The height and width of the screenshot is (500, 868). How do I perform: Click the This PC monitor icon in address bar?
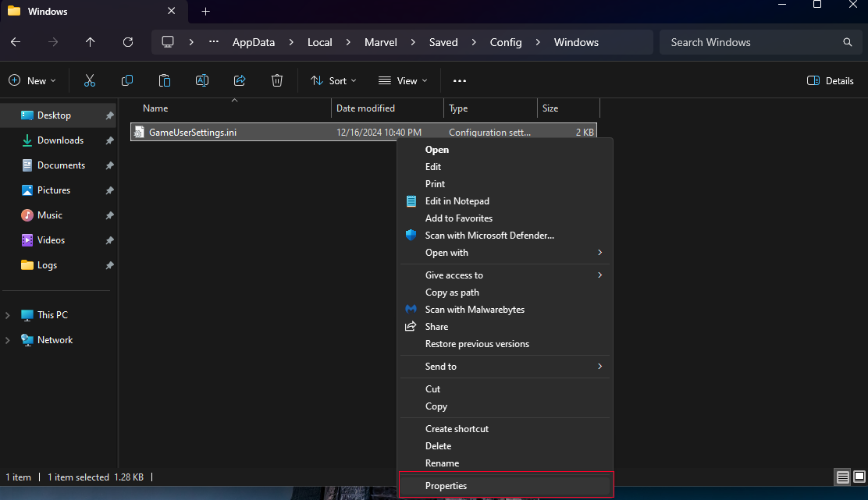click(x=168, y=42)
